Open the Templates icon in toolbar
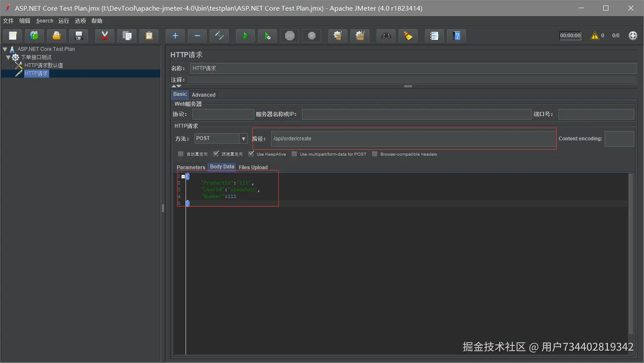 pyautogui.click(x=34, y=36)
